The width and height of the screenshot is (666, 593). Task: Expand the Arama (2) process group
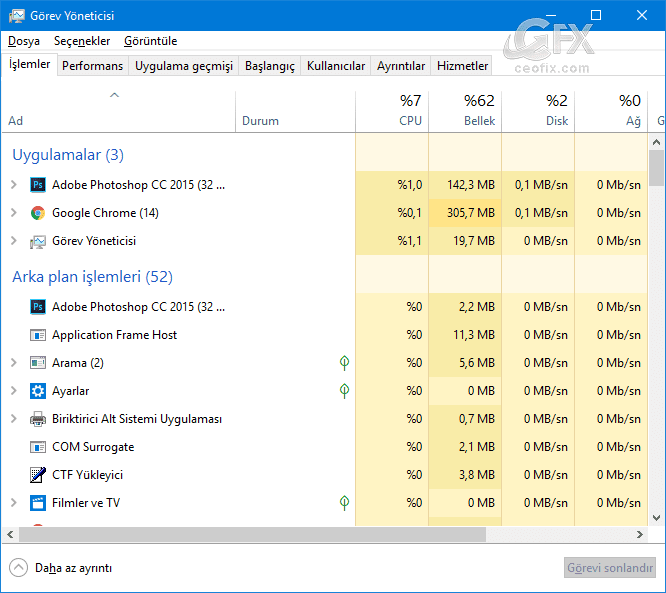pos(14,363)
